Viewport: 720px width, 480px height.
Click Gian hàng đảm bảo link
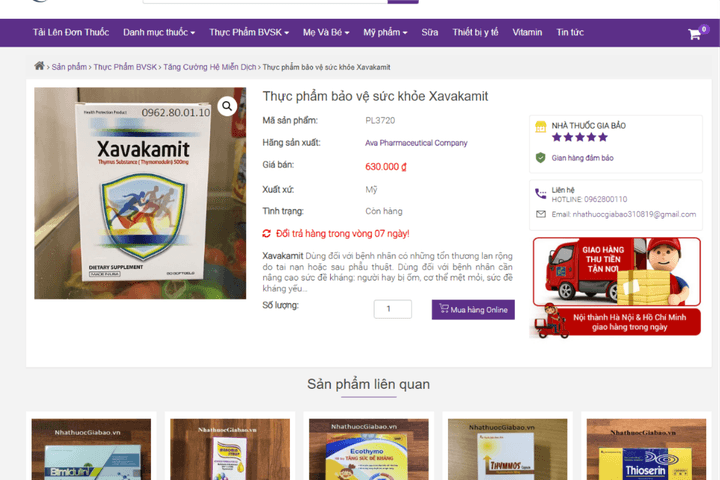(x=582, y=158)
